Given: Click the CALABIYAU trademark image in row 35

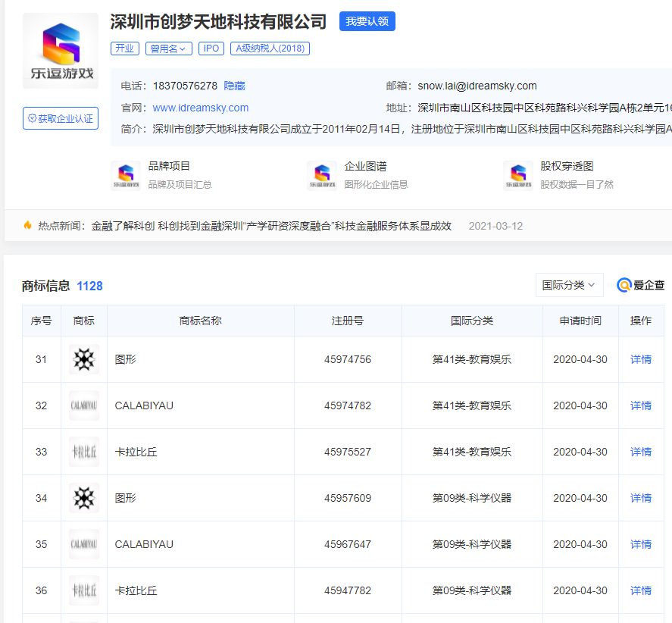Looking at the screenshot, I should click(84, 544).
